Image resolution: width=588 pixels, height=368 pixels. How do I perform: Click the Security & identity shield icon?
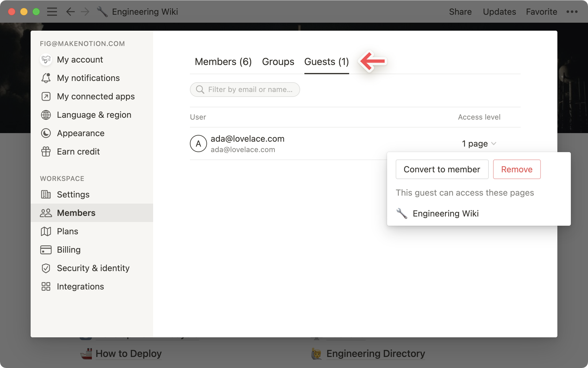[x=46, y=268]
